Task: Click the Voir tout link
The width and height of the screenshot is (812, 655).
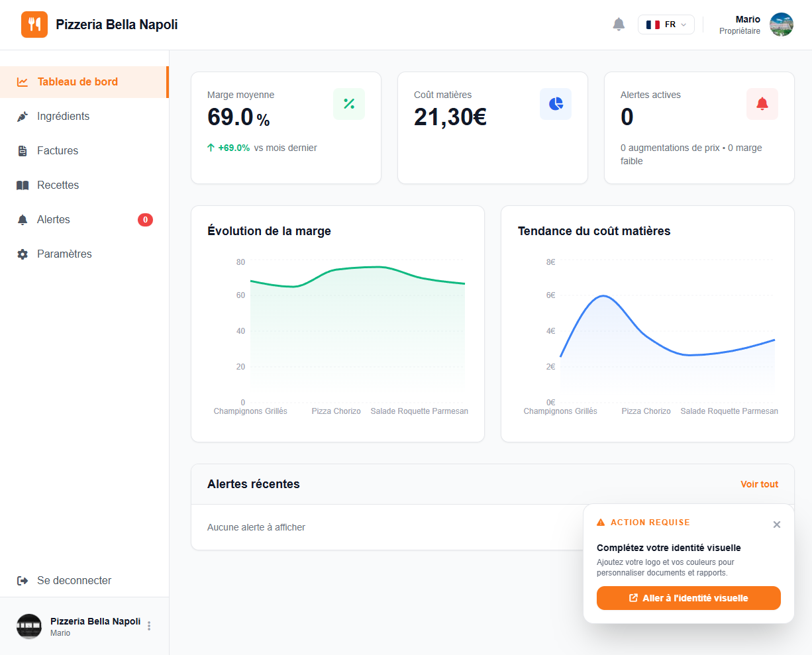Action: (759, 484)
